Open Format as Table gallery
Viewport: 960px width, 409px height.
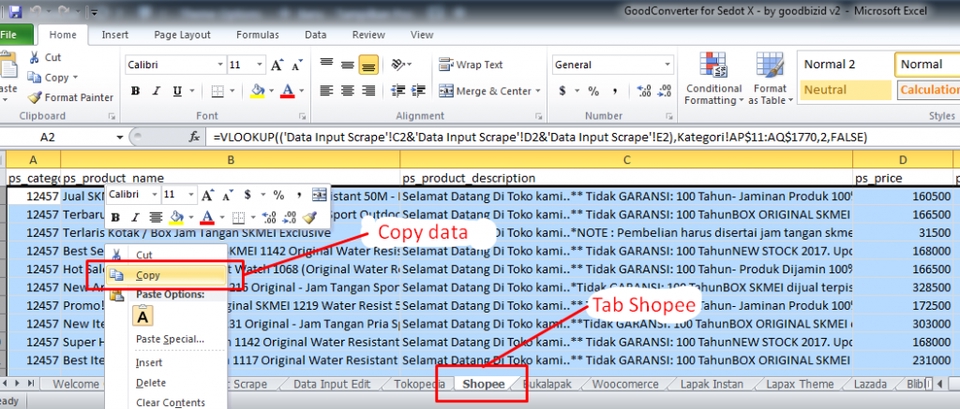pos(770,78)
